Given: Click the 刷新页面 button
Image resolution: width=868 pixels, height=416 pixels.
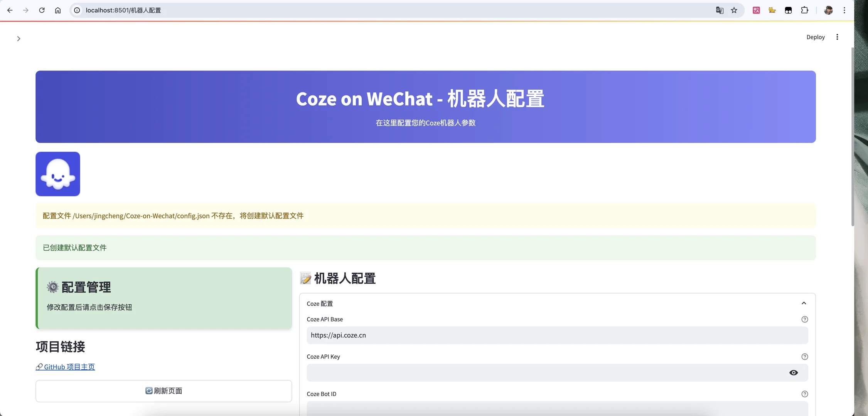Looking at the screenshot, I should point(163,391).
